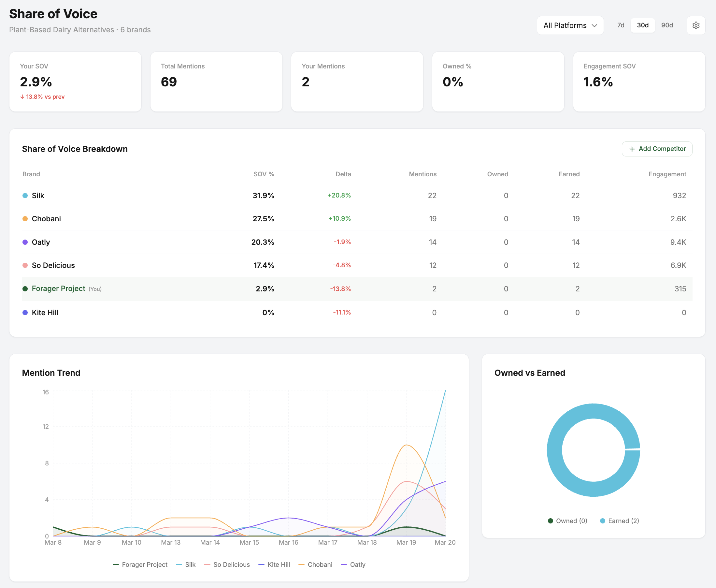Click the earned donut chart ring
Image resolution: width=716 pixels, height=588 pixels.
[555, 450]
